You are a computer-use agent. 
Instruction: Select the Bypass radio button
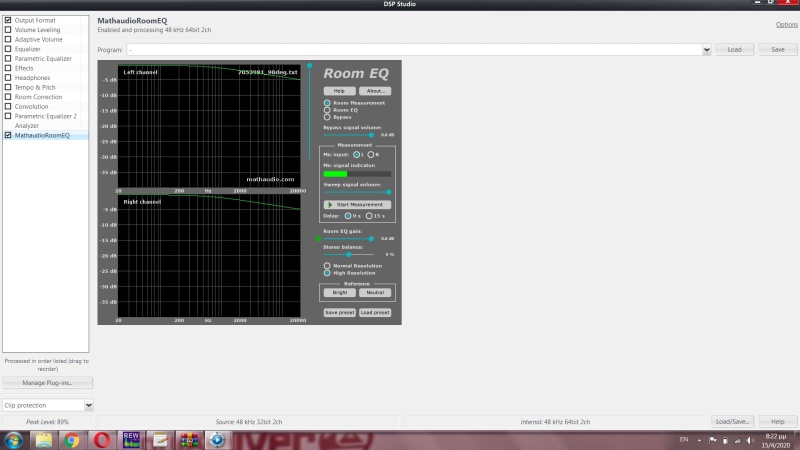(x=327, y=117)
